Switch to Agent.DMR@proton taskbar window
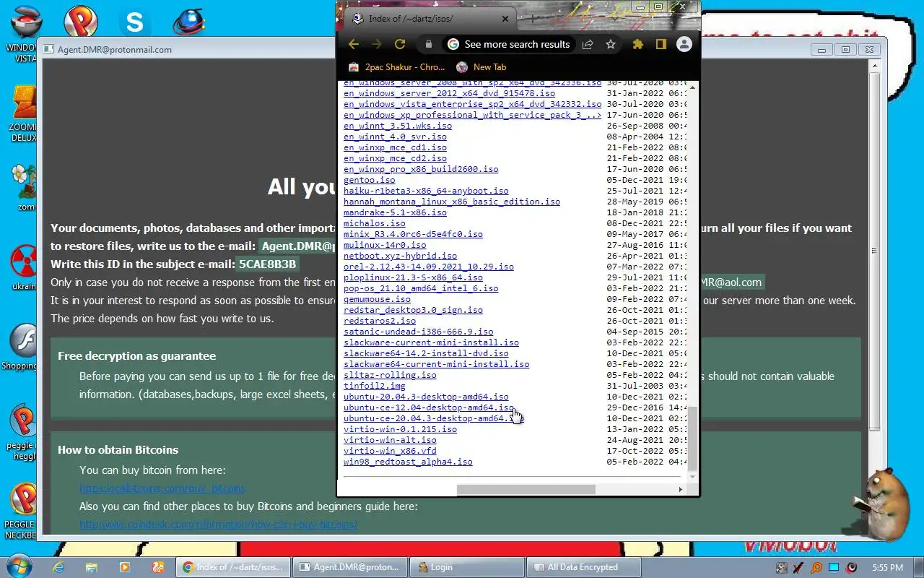924x578 pixels. (x=350, y=567)
